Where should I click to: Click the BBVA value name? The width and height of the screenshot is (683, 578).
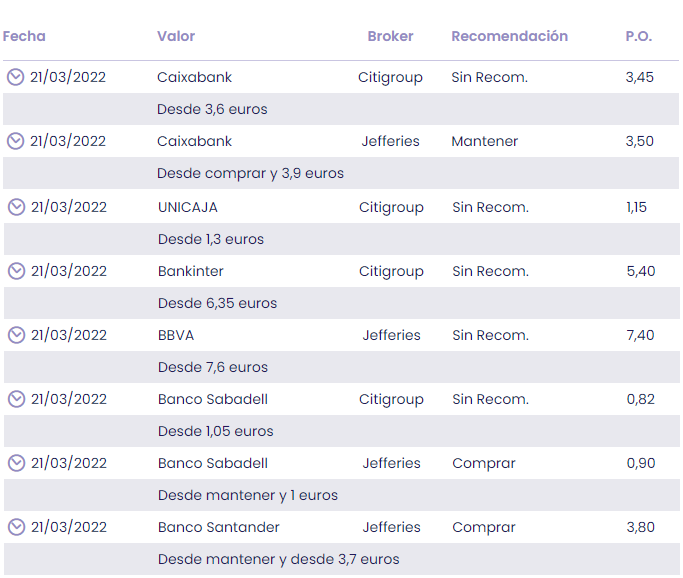(x=176, y=335)
